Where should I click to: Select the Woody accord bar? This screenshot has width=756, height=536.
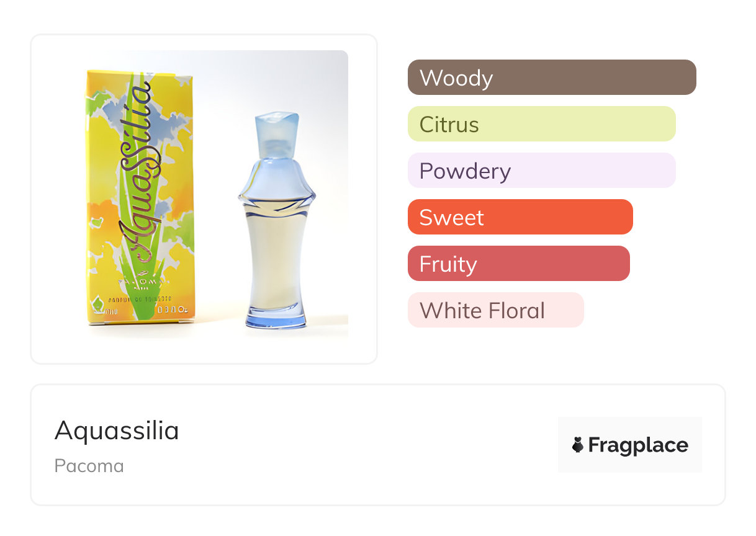pyautogui.click(x=551, y=78)
